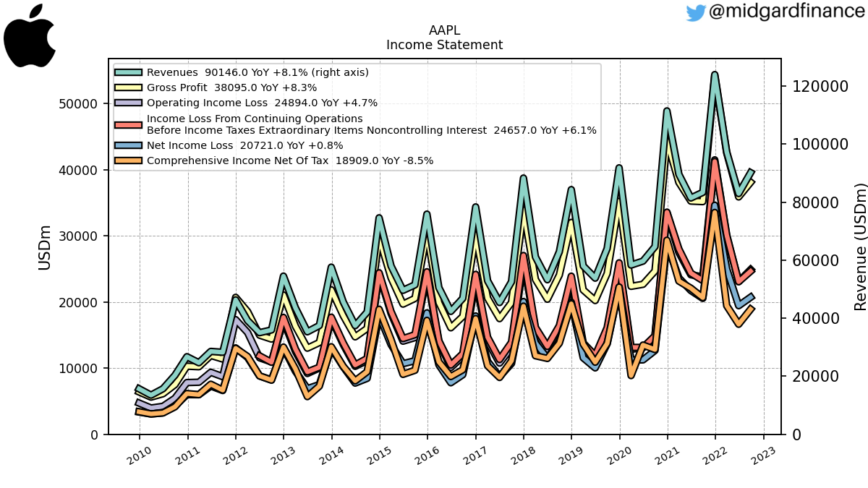Screen dimensions: 868x488
Task: Select the Operating Income Loss swatch
Action: tap(129, 103)
